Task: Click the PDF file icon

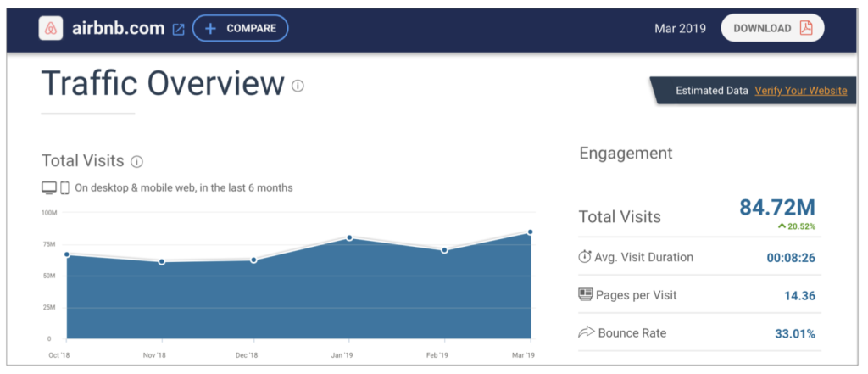Action: [806, 28]
